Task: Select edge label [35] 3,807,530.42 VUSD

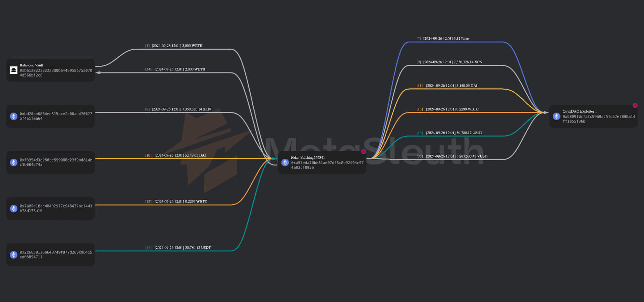Action: (x=452, y=156)
